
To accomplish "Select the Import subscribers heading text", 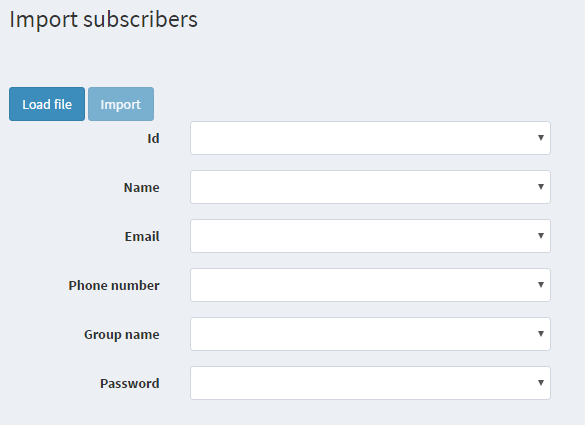I will click(103, 19).
